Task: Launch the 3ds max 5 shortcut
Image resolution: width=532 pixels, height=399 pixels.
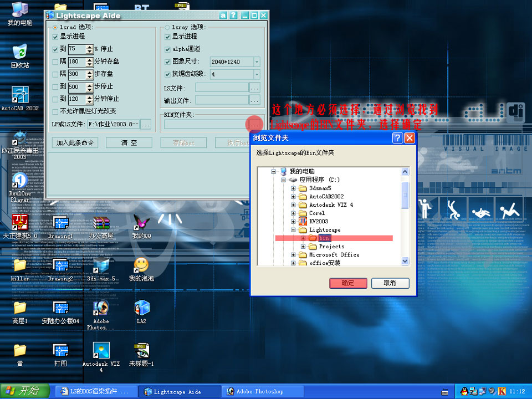Action: click(101, 270)
